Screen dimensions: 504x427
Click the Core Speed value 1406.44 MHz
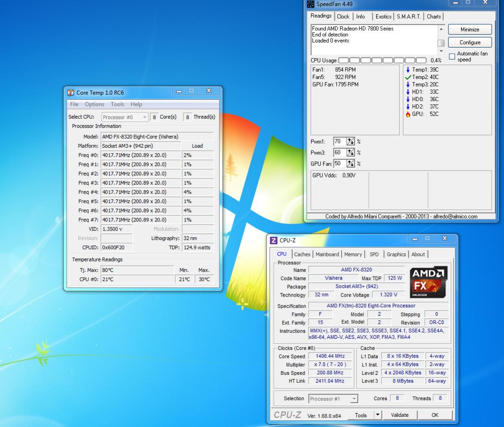[330, 356]
